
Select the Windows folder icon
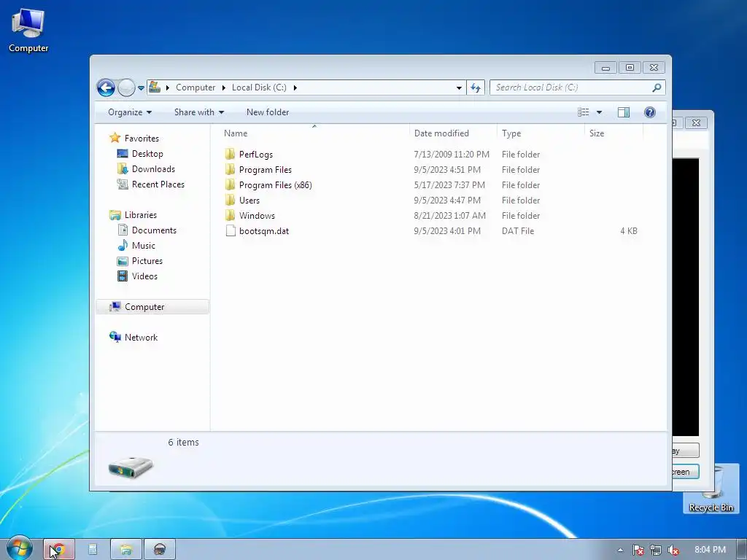click(230, 215)
